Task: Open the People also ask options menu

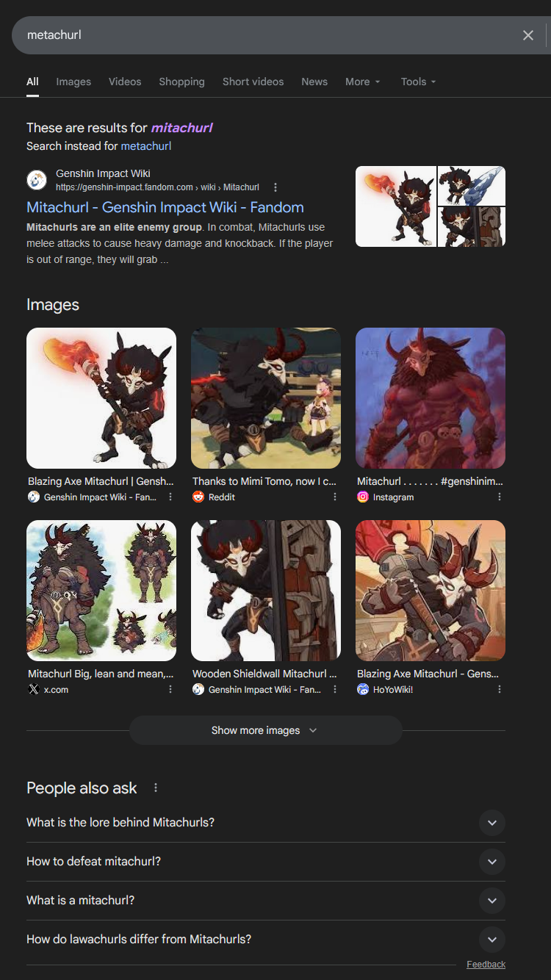Action: coord(156,788)
